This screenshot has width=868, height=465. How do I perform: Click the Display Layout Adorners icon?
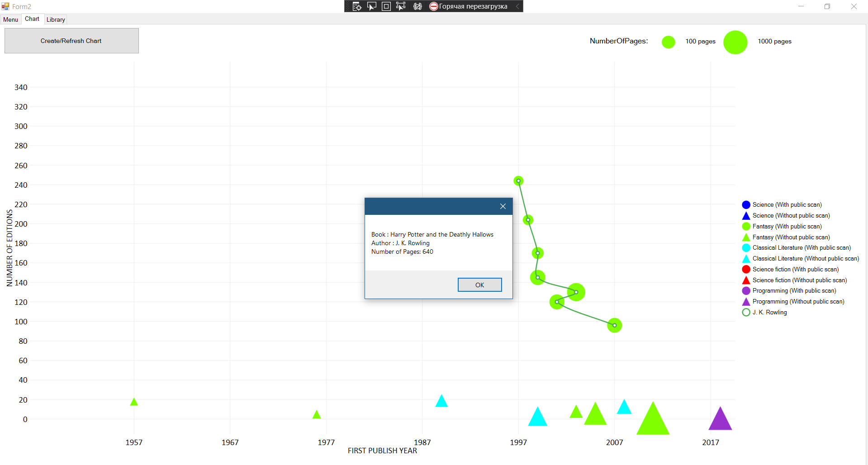click(386, 6)
